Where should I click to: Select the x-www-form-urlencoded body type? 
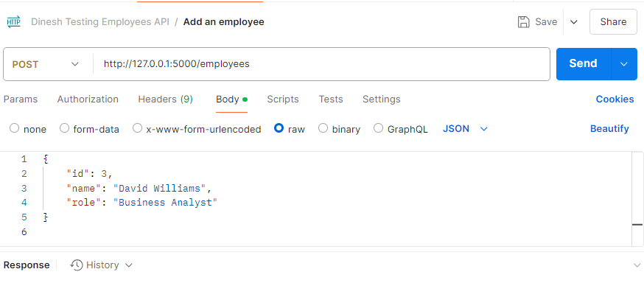(x=137, y=128)
